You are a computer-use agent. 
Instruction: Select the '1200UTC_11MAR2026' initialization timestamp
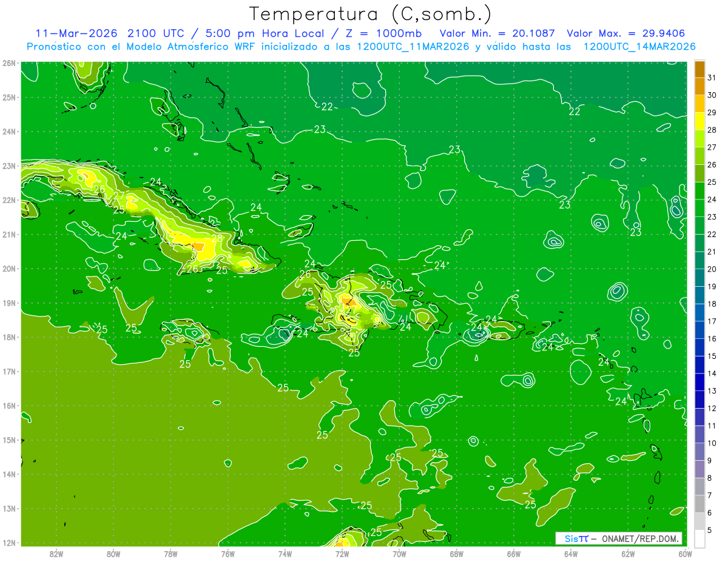[413, 47]
